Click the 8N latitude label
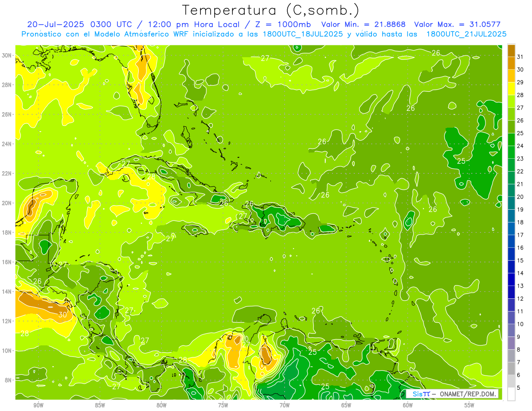This screenshot has height=411, width=532. coord(8,380)
